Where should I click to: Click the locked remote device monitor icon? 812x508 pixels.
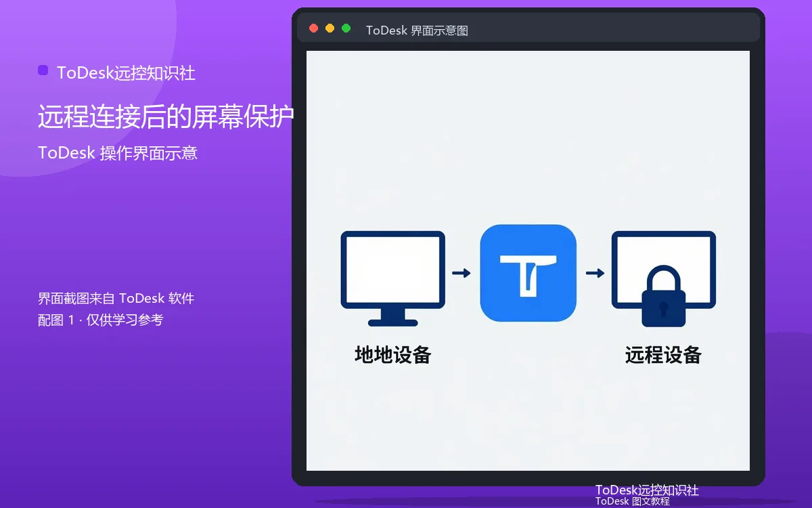point(663,278)
